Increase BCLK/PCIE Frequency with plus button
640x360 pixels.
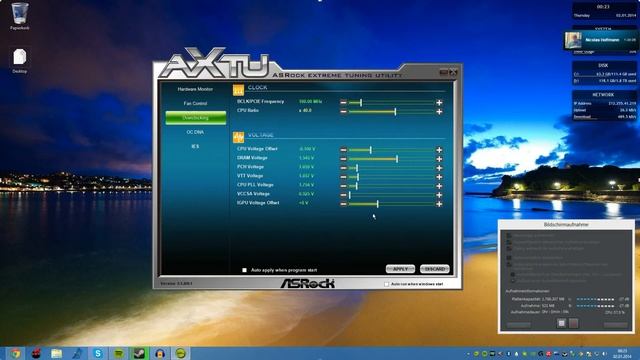point(439,102)
